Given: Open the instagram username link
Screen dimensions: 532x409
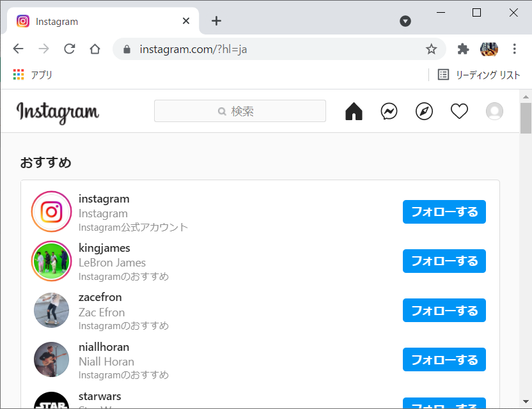Looking at the screenshot, I should click(104, 199).
